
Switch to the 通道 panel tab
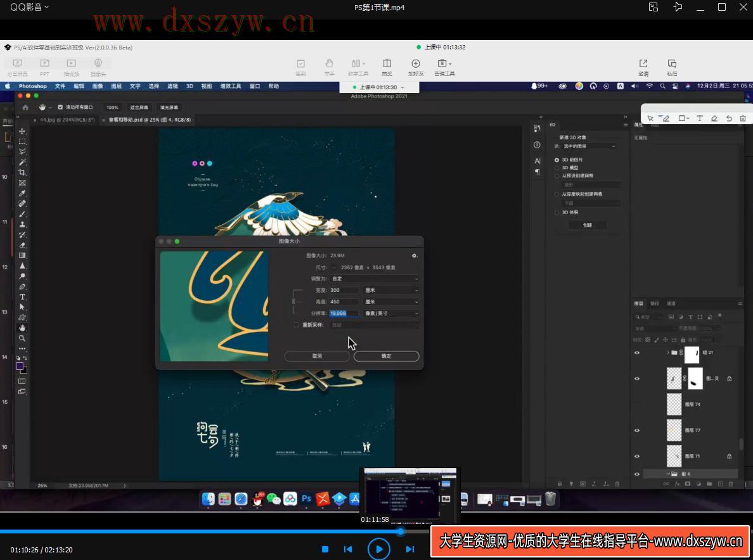pos(671,303)
